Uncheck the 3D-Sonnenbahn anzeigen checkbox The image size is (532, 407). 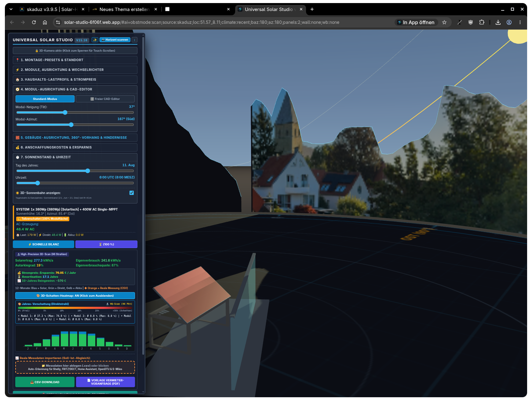click(132, 193)
